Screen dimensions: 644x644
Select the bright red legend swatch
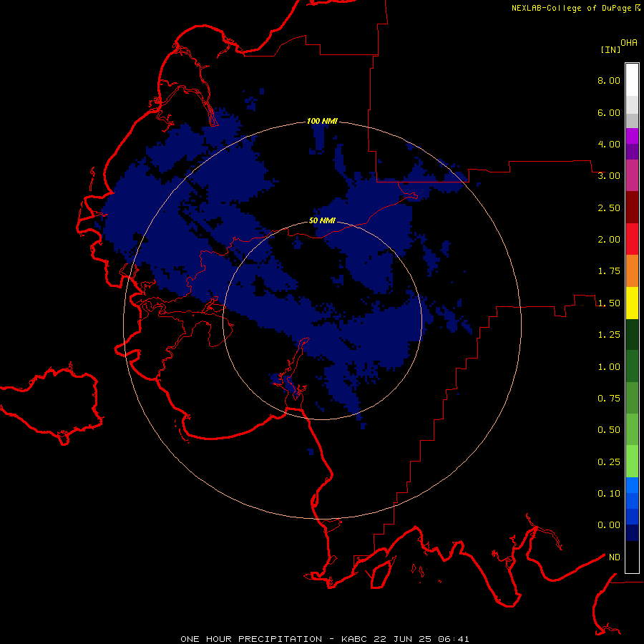[632, 239]
